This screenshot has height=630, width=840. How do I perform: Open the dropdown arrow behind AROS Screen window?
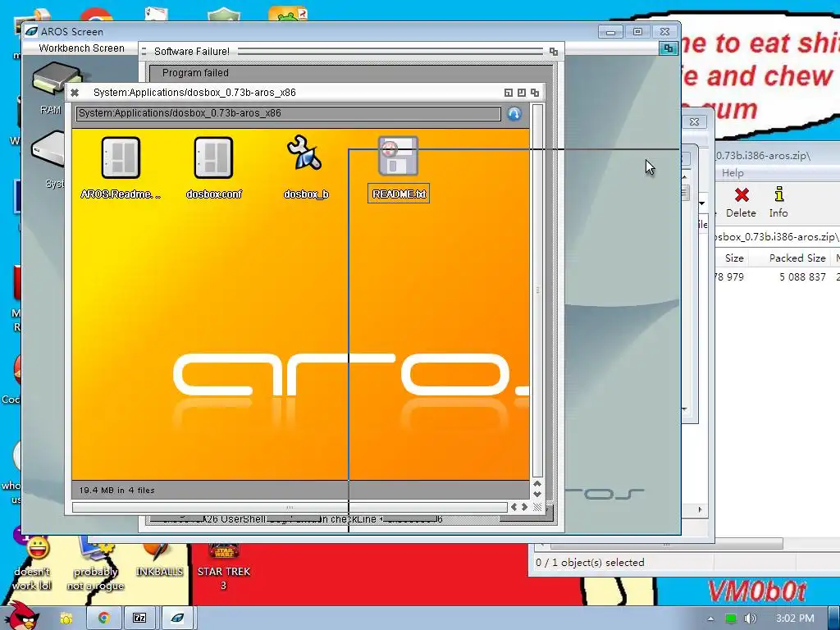point(702,203)
